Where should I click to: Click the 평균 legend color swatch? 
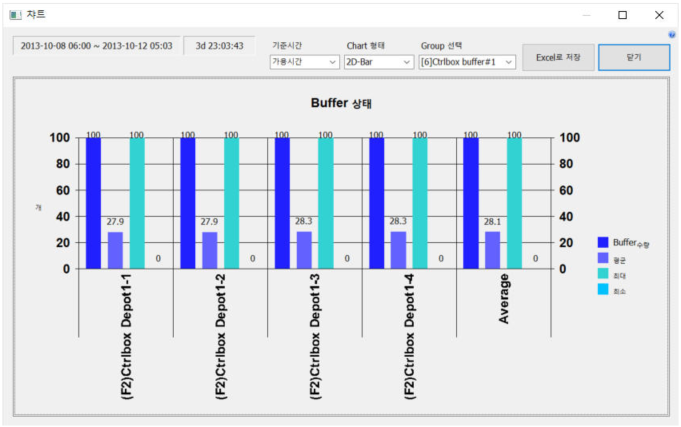coord(603,259)
